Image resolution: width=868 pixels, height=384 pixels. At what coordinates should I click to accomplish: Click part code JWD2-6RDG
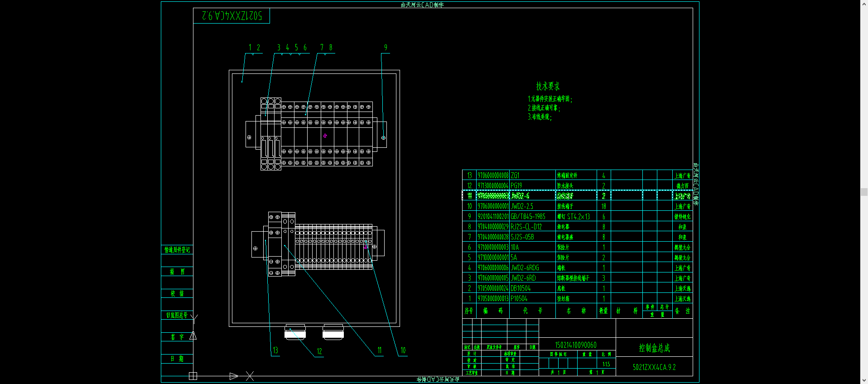click(525, 268)
